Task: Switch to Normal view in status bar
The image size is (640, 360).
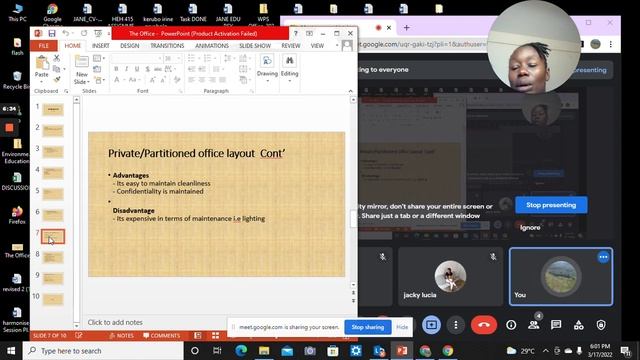Action: (x=198, y=336)
